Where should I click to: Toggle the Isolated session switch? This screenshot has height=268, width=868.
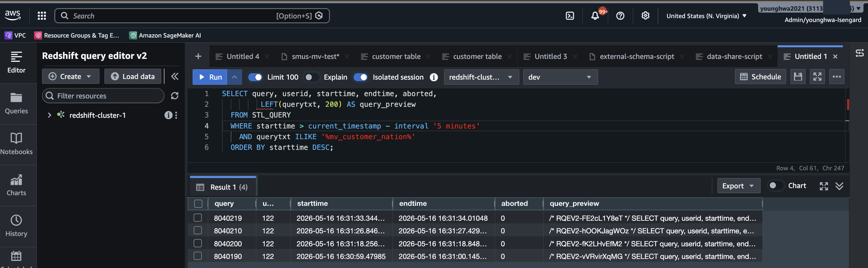[361, 77]
